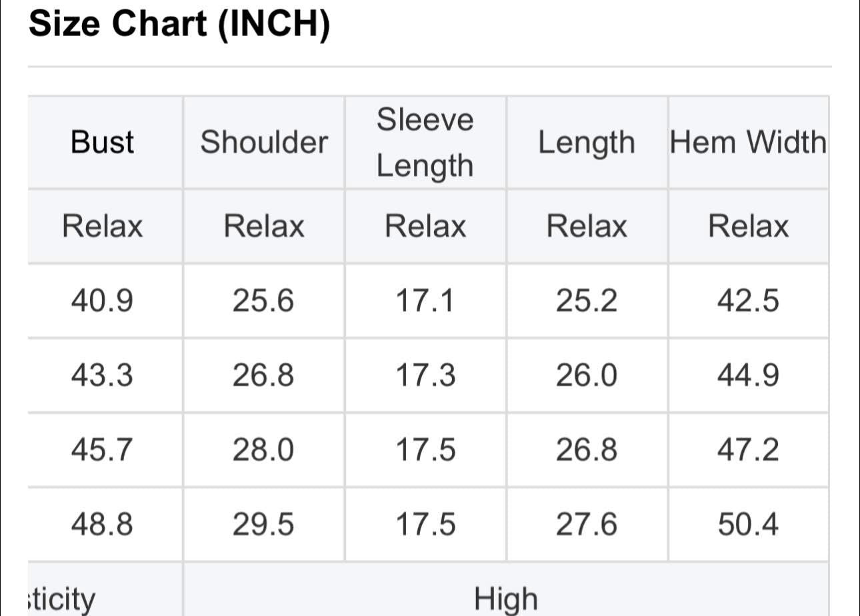Image resolution: width=860 pixels, height=616 pixels.
Task: Select the 44.9 hem width cell
Action: coord(748,375)
